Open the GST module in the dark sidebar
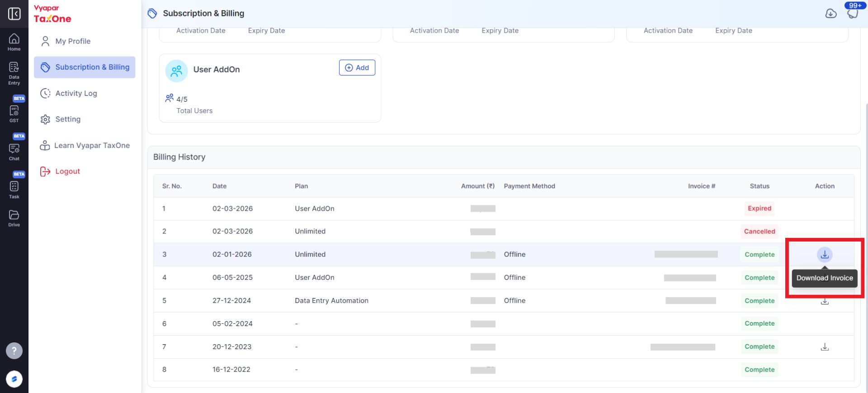868x393 pixels. click(14, 113)
